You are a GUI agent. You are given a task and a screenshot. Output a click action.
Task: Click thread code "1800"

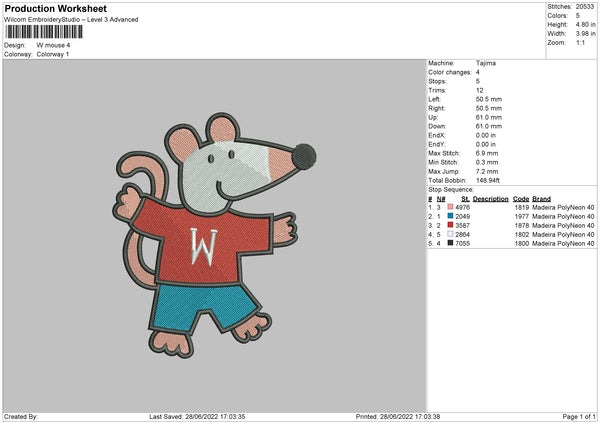click(522, 243)
